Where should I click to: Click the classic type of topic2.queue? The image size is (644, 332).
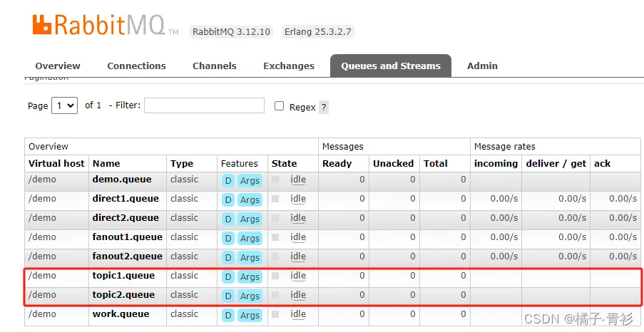(184, 295)
